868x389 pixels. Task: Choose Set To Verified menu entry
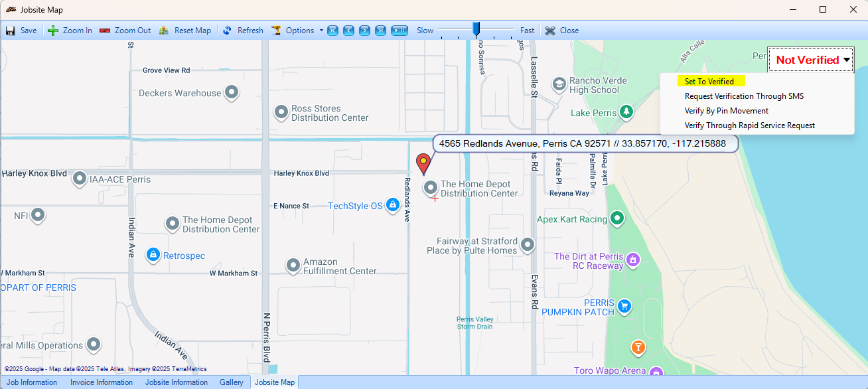click(x=709, y=82)
